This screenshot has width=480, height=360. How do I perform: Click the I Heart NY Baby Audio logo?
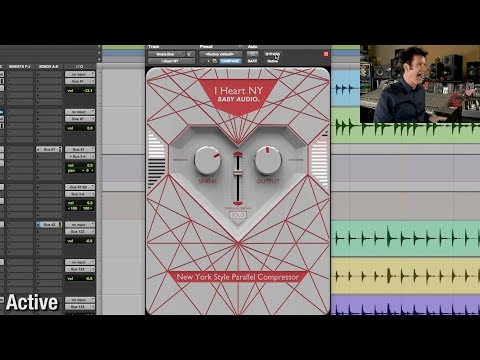238,94
